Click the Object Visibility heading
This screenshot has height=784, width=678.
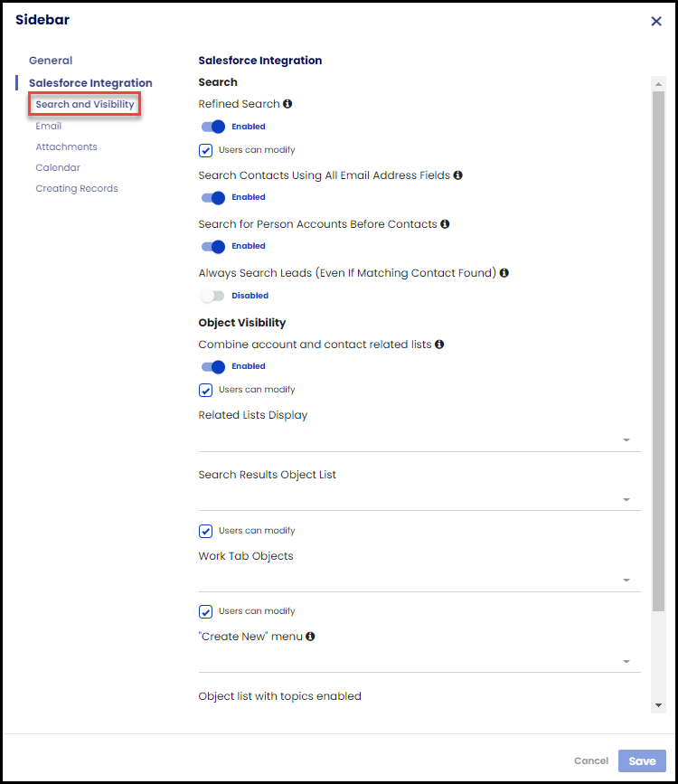point(242,323)
